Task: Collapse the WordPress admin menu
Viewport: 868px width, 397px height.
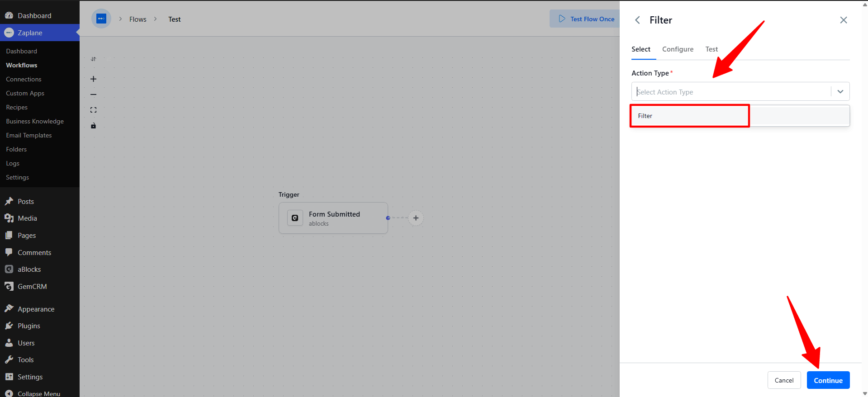Action: coord(40,393)
